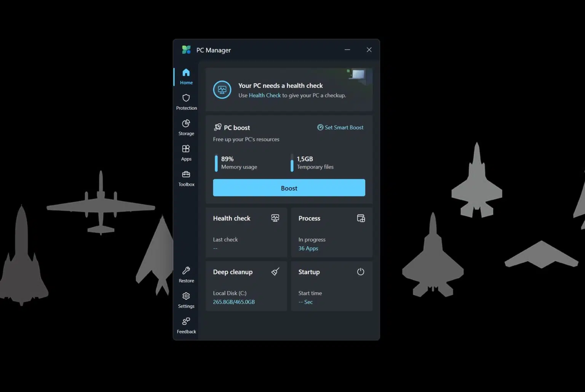585x392 pixels.
Task: Open the Health check card
Action: (x=246, y=232)
